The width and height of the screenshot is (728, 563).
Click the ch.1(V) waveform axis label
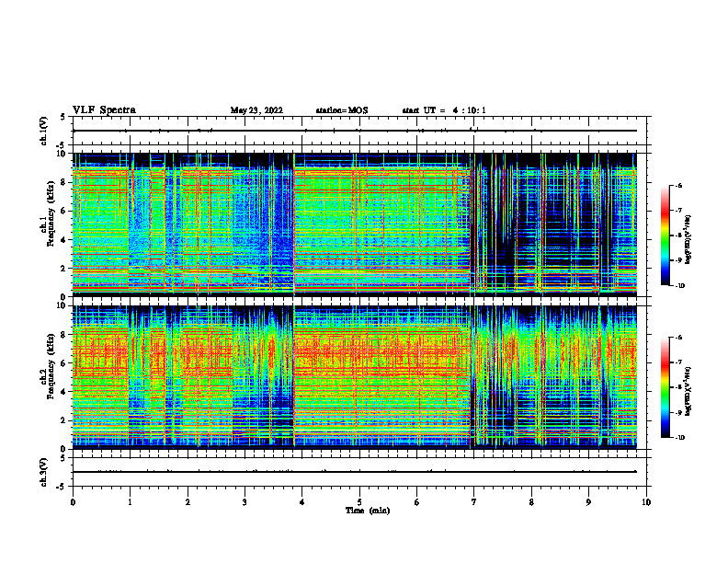(44, 131)
